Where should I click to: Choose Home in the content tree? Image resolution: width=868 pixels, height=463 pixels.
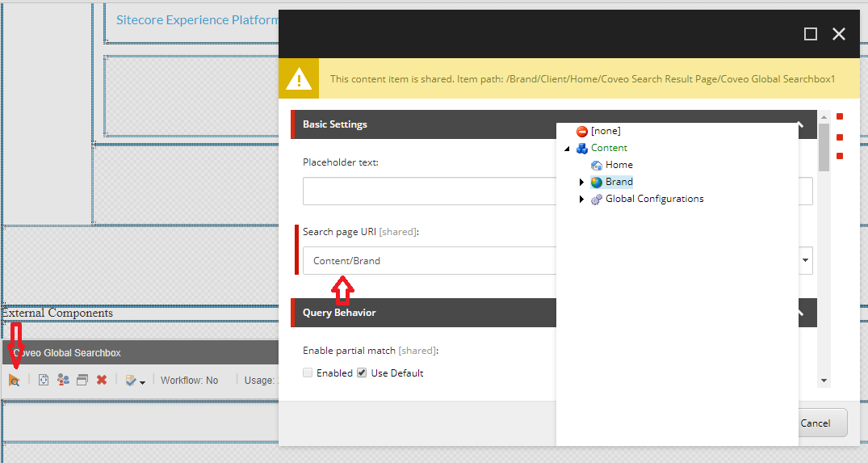point(619,165)
